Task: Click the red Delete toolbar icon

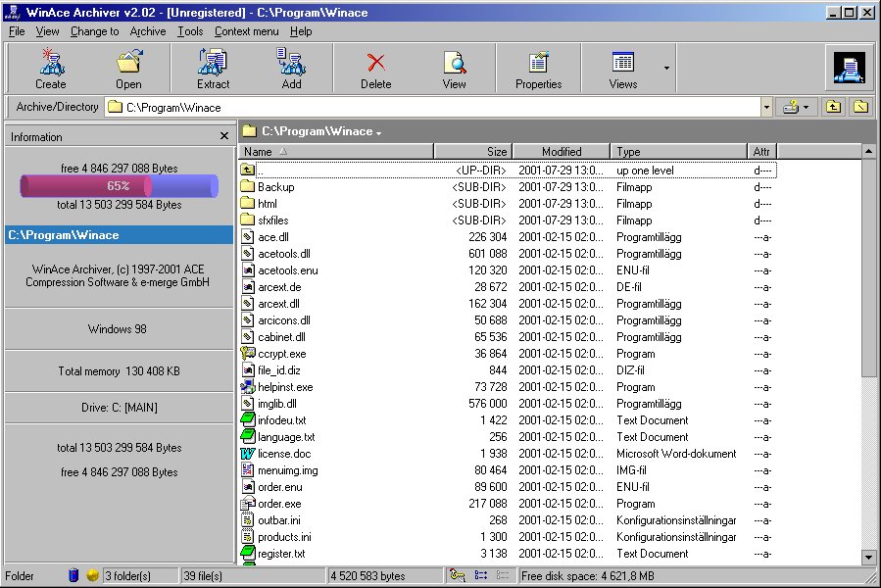Action: click(376, 63)
